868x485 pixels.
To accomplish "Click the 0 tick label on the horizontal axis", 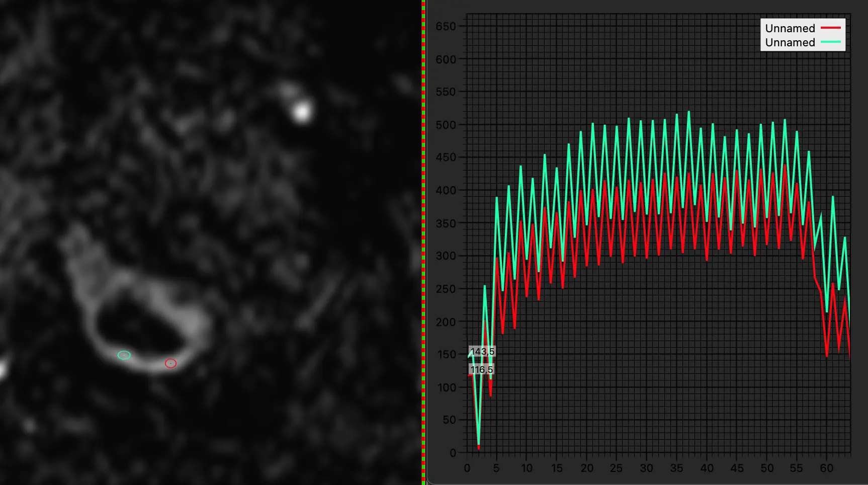I will click(x=467, y=468).
